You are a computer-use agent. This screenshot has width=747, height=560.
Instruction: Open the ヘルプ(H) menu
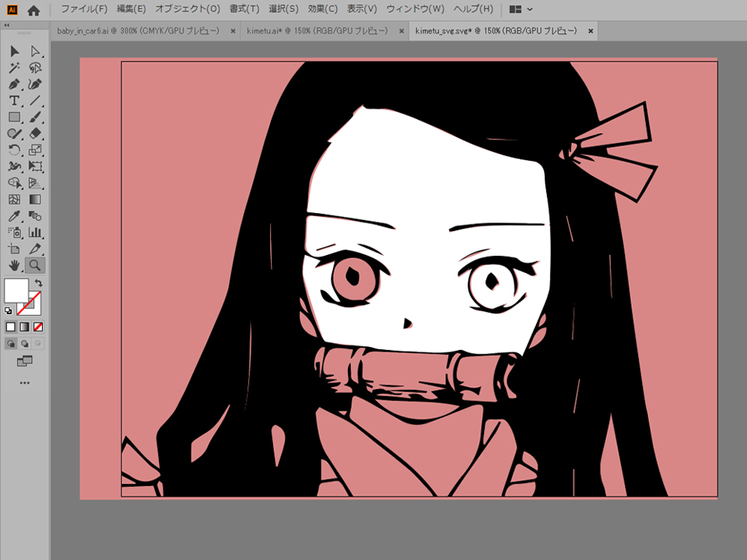(x=474, y=9)
